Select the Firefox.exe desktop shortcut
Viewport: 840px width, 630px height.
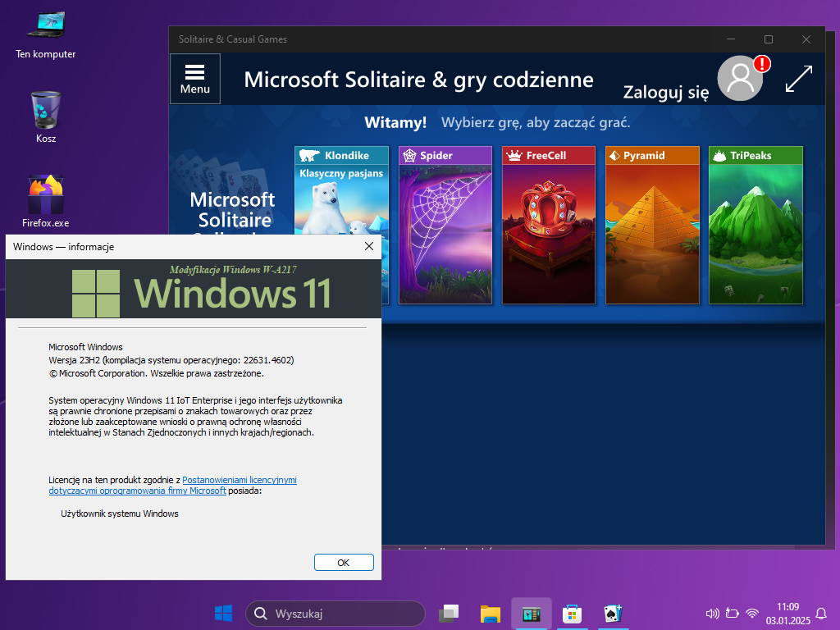45,199
